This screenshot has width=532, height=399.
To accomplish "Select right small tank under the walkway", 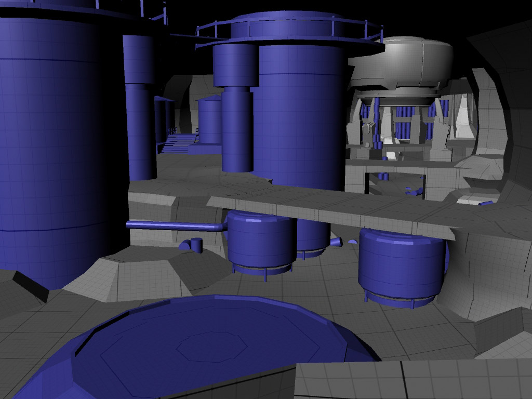I will point(402,268).
